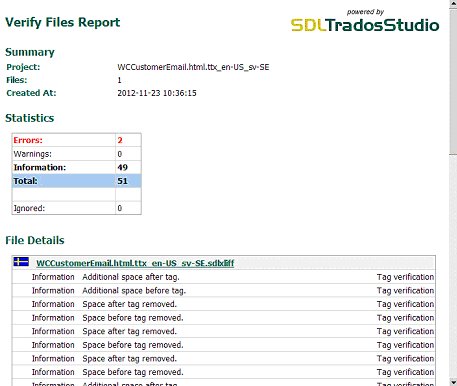Click the "Created At:" label
457x386 pixels.
(31, 93)
